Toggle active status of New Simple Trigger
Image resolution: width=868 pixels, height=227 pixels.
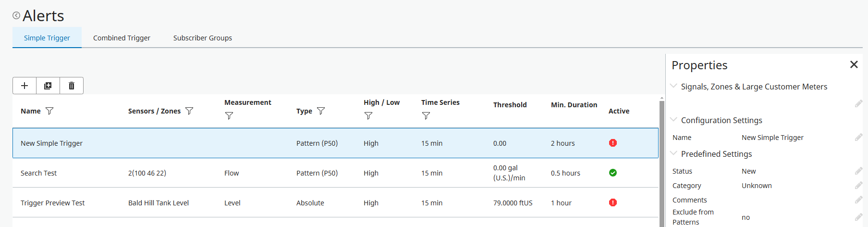pyautogui.click(x=613, y=143)
